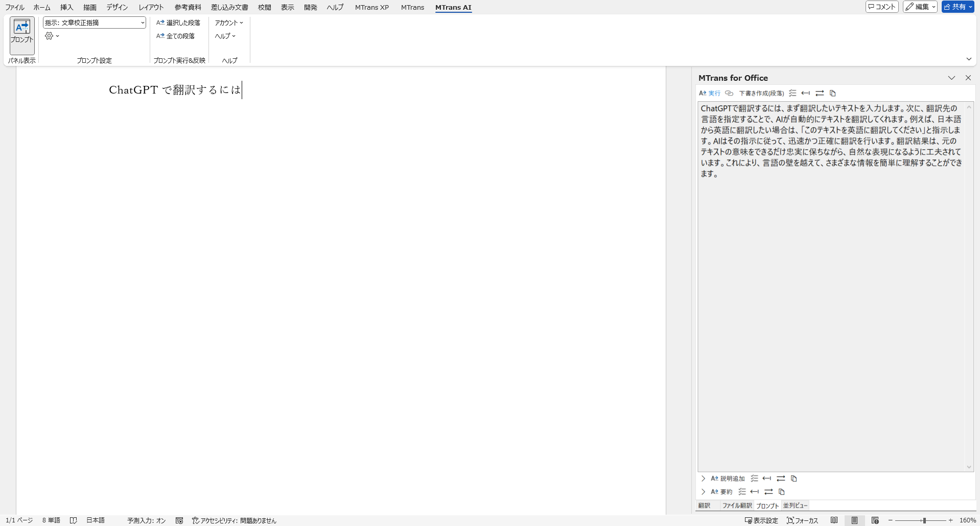Switch to the ファイル翻訳 pane tab
The width and height of the screenshot is (980, 526).
pyautogui.click(x=737, y=506)
